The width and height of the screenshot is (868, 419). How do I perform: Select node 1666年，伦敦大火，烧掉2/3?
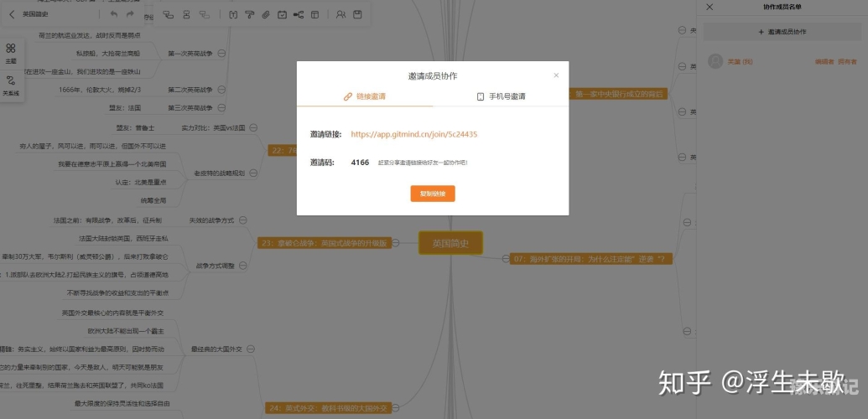(x=100, y=90)
